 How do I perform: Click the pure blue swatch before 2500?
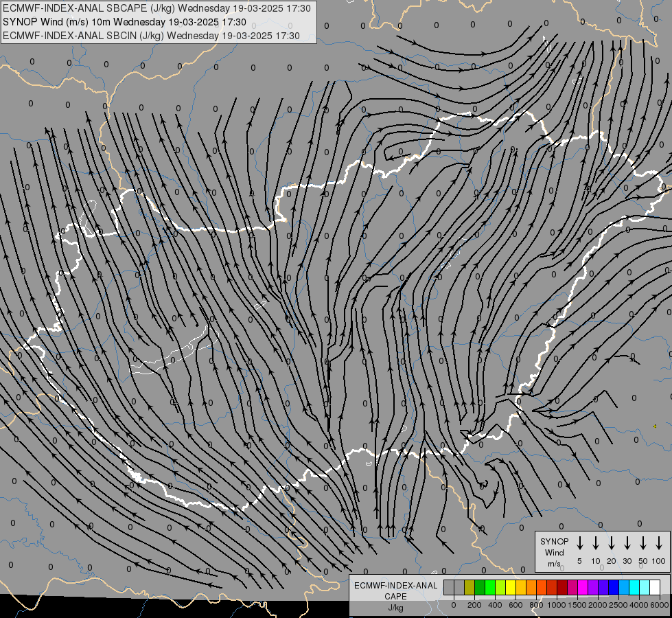(x=613, y=587)
